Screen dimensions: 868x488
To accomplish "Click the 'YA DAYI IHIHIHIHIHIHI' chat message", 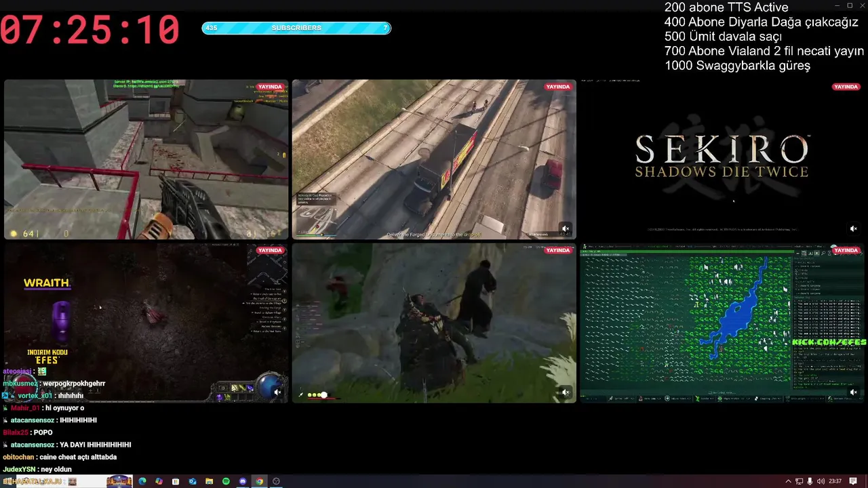I will [x=96, y=445].
